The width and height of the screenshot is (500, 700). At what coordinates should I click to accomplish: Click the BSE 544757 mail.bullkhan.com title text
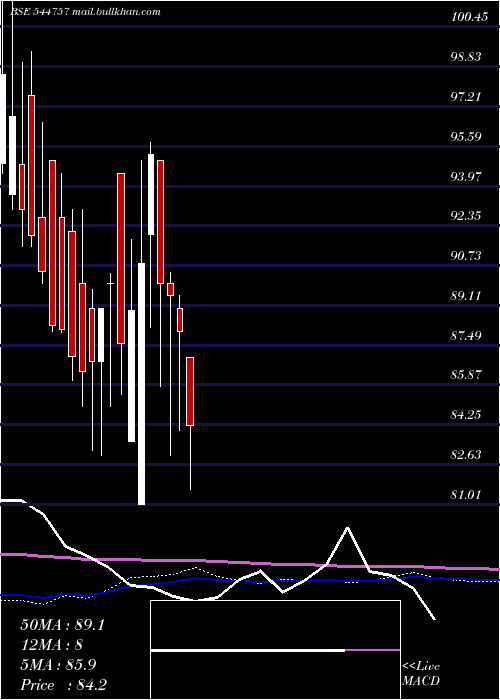[85, 12]
